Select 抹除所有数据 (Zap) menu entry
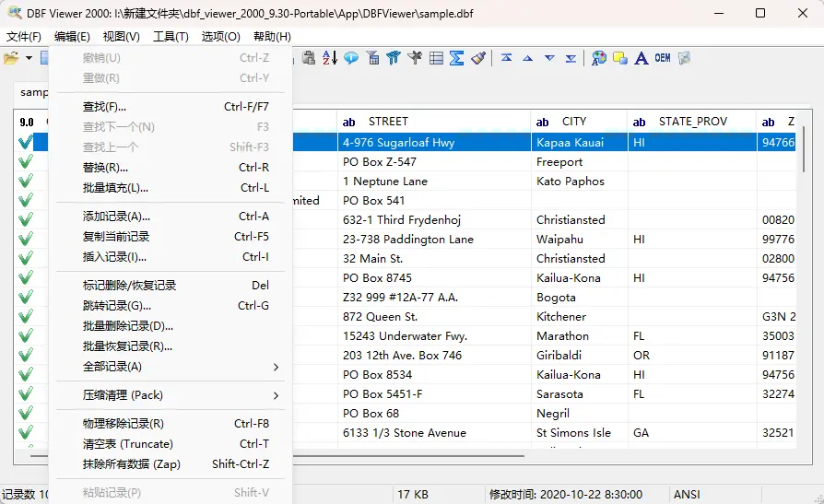The image size is (824, 504). tap(171, 464)
